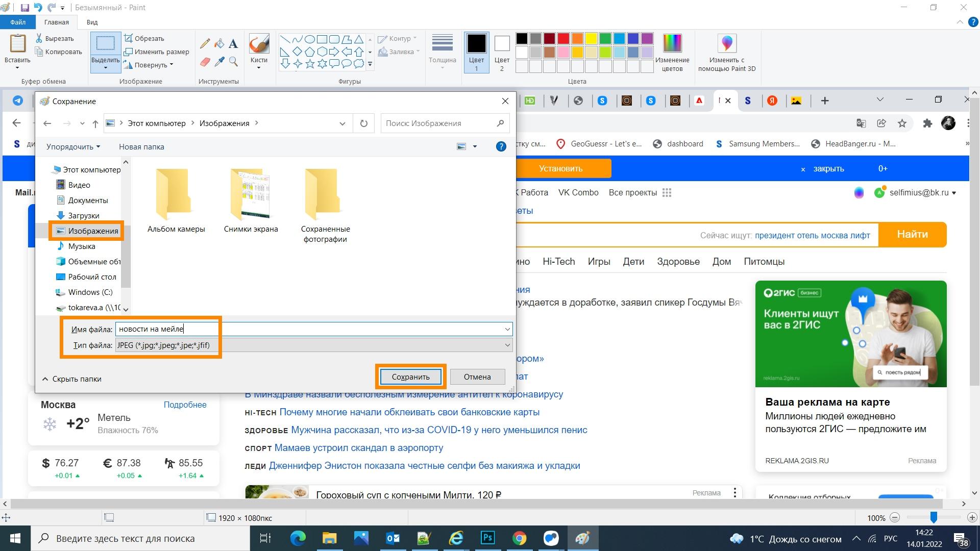Open Google Chrome from the taskbar
This screenshot has height=551, width=980.
[x=520, y=538]
